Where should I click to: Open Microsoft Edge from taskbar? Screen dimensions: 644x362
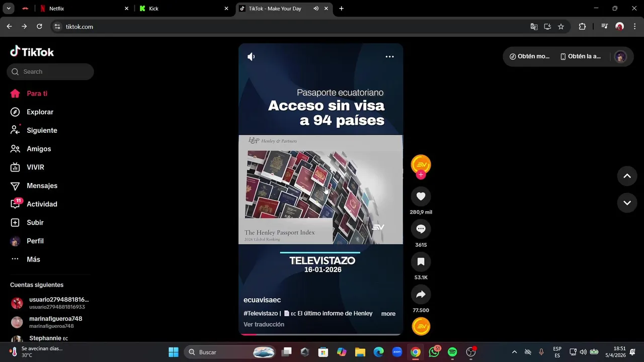[x=378, y=352]
